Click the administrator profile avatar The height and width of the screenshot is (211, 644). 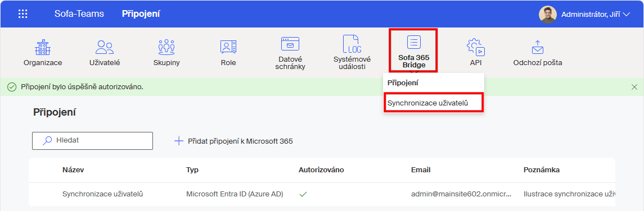coord(547,15)
